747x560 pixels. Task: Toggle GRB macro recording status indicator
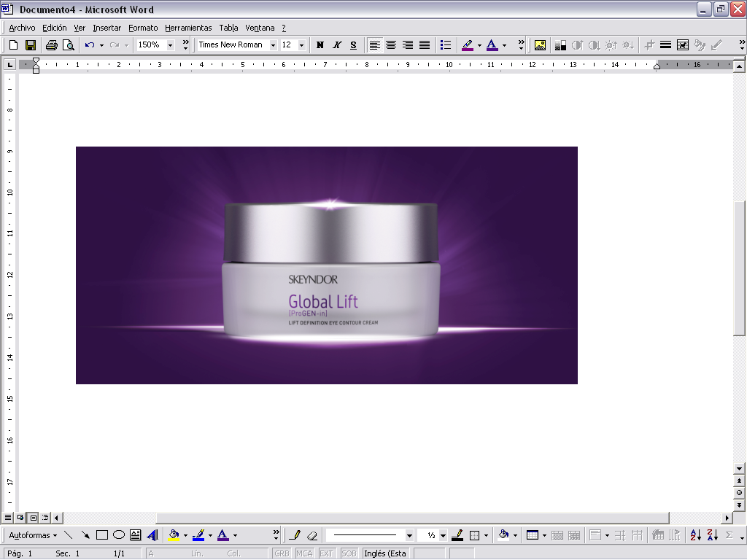click(x=282, y=553)
